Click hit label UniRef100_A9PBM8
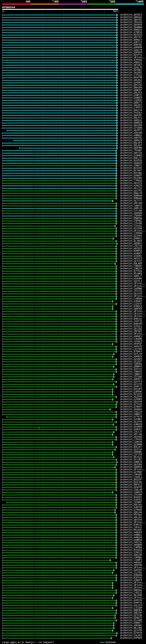This screenshot has width=146, height=644. 131,47
